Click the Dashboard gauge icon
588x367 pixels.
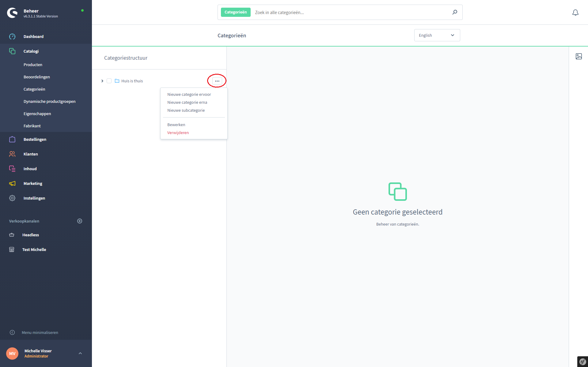coord(12,36)
